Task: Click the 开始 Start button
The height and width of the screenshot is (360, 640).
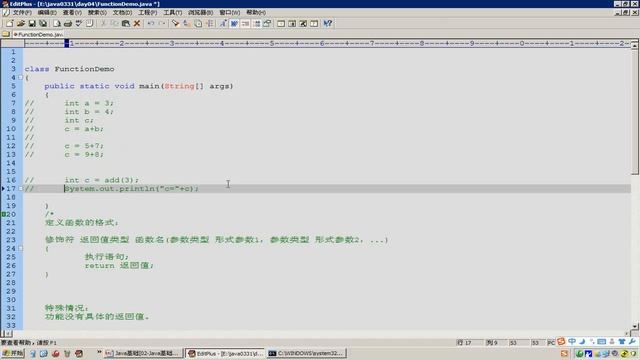Action: click(13, 353)
